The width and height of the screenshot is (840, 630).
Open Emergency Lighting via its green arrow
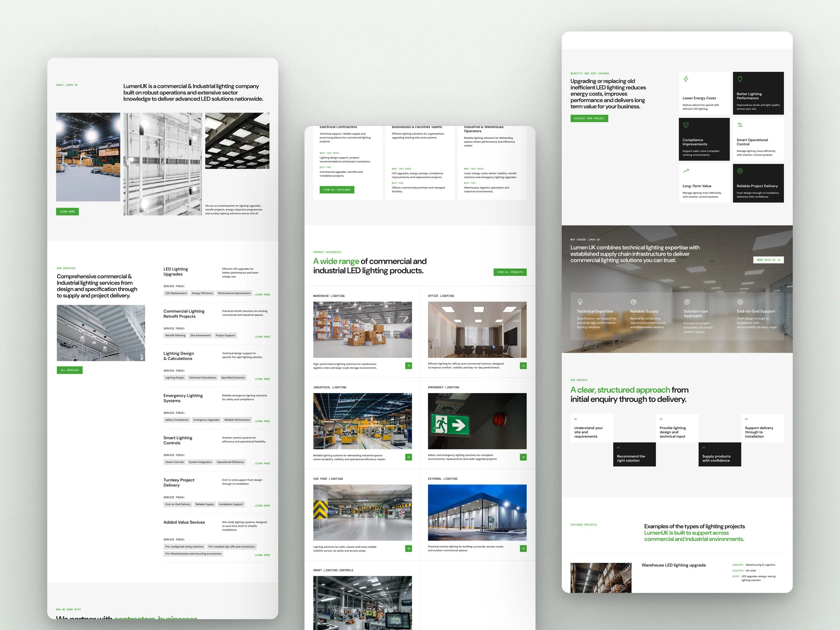pos(523,457)
